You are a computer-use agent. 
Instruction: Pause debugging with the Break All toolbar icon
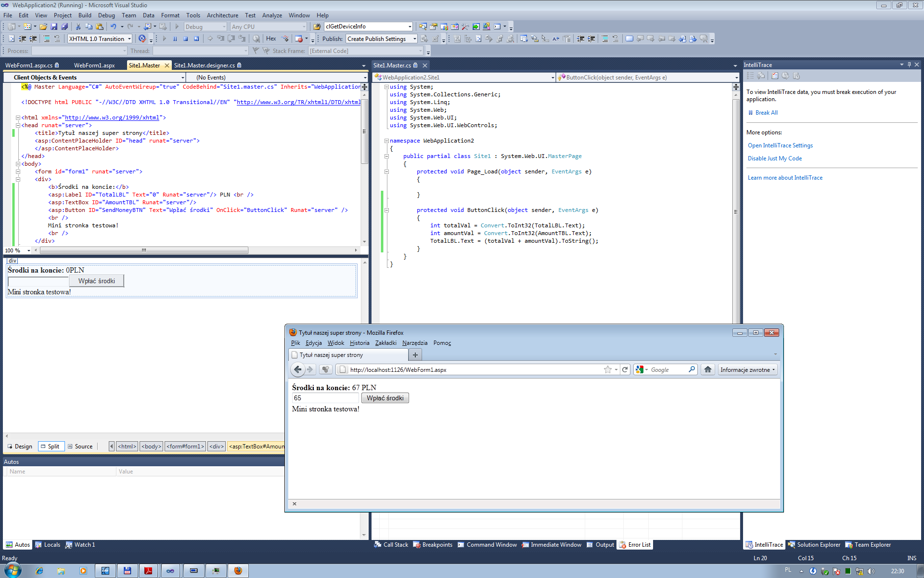coord(175,39)
